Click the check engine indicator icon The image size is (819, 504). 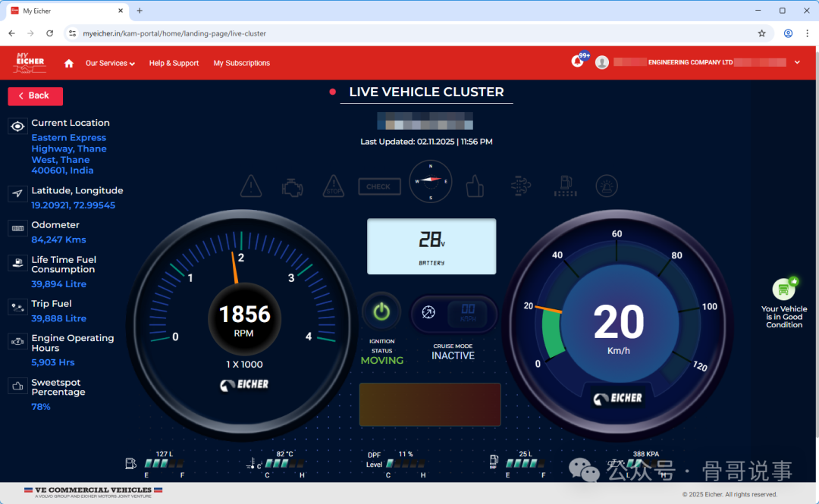[x=292, y=187]
